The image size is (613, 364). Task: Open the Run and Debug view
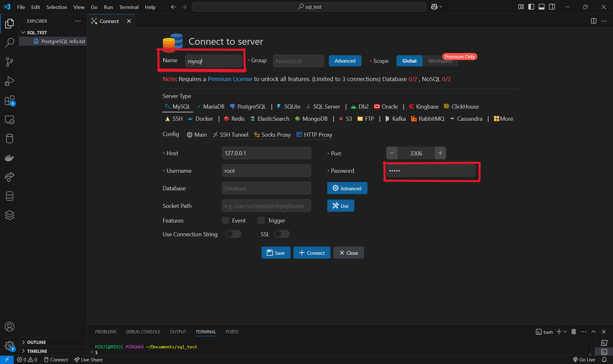click(x=10, y=81)
